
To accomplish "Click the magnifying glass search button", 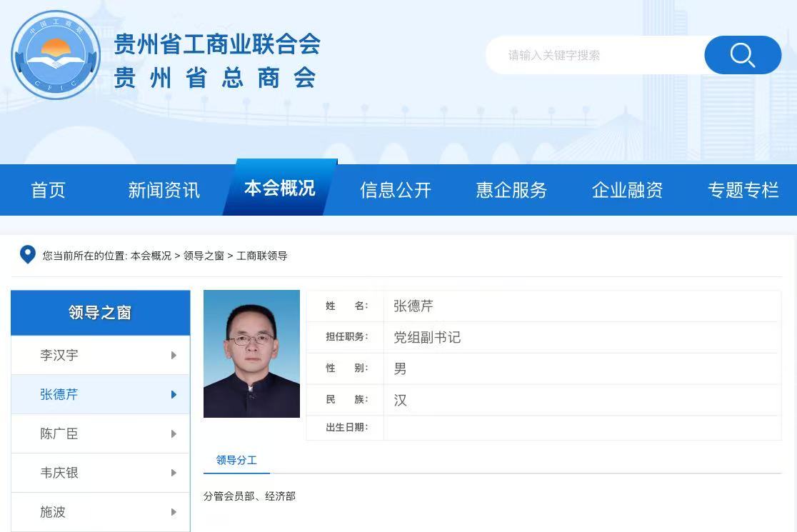I will pos(743,55).
